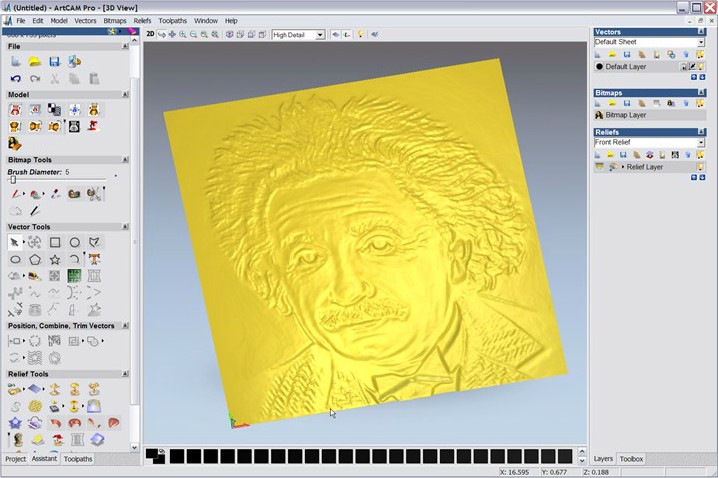
Task: Switch to 2D view button
Action: tap(150, 34)
